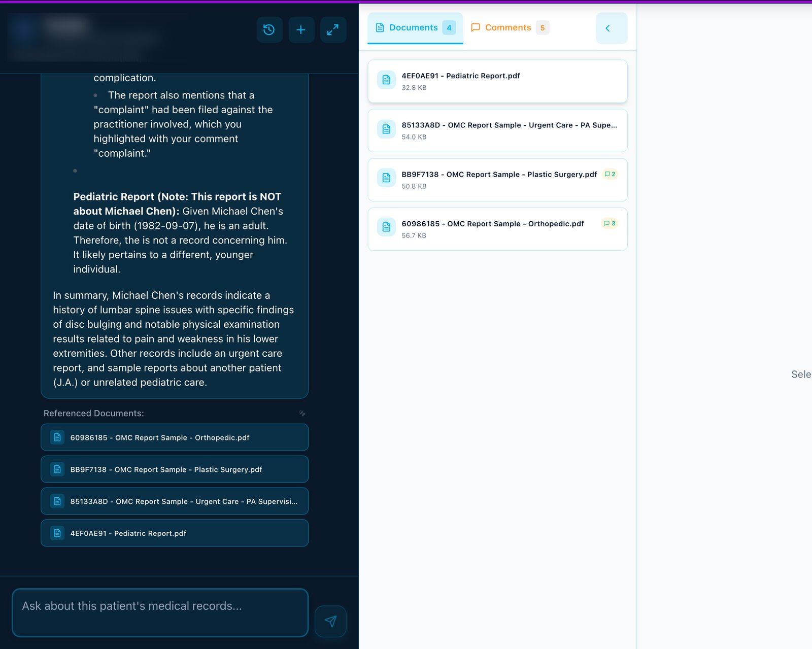Click comment count badge on Orthopedic.pdf
Image resolution: width=812 pixels, height=649 pixels.
click(x=610, y=223)
